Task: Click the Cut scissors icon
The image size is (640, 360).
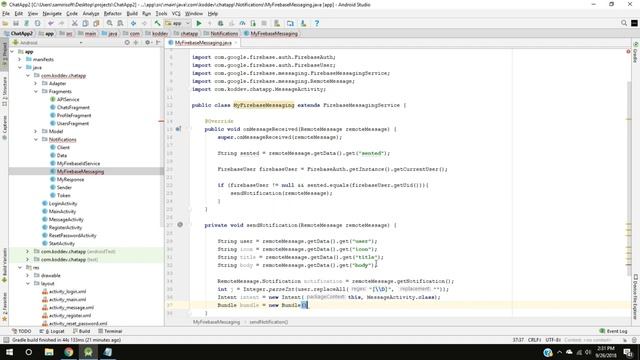Action: 75,23
